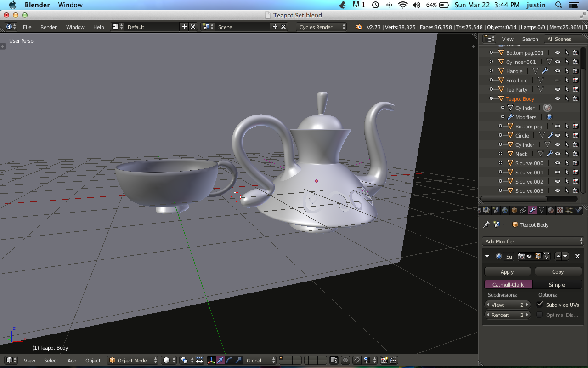Open the Object constraints tab
The height and width of the screenshot is (368, 588).
pos(523,210)
